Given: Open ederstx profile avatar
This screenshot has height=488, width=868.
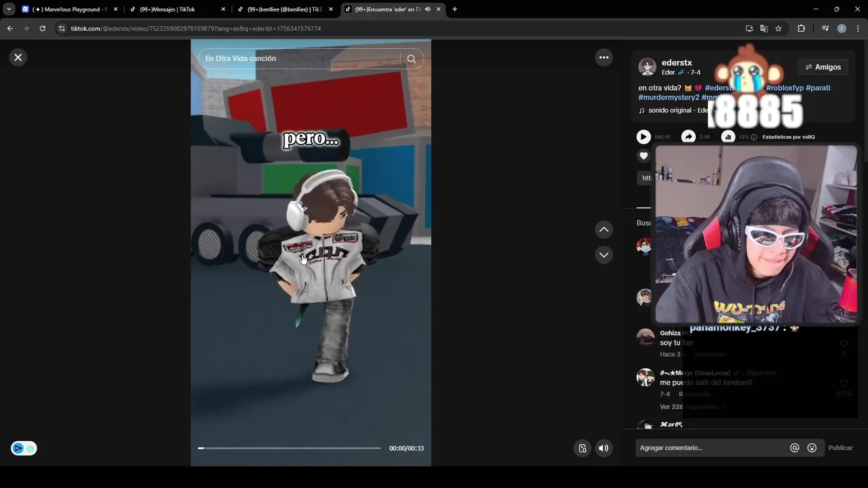Looking at the screenshot, I should pyautogui.click(x=648, y=67).
